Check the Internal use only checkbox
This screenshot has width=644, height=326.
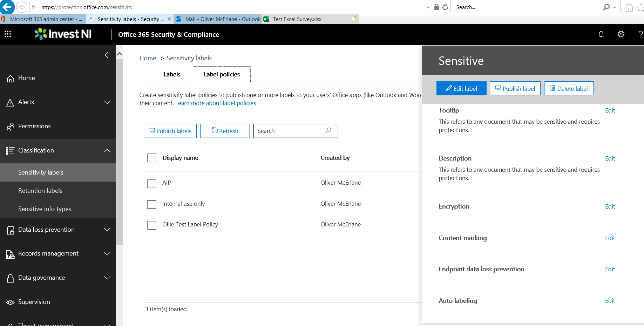[x=151, y=204]
